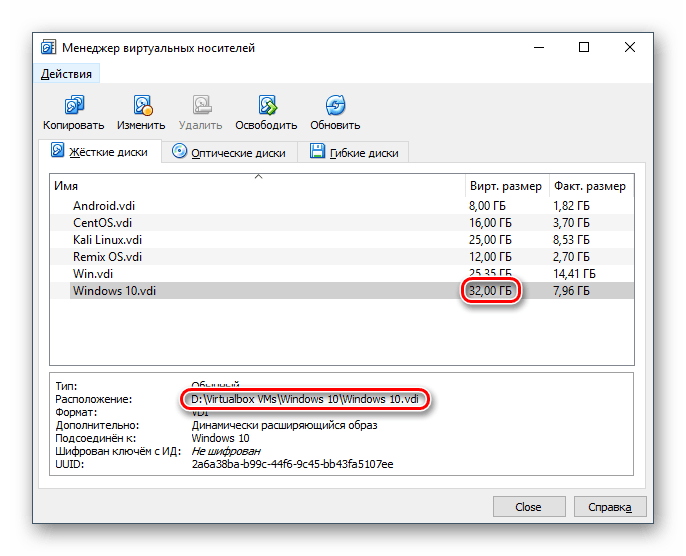Switch to the Жёсткие диски tab
This screenshot has height=556, width=686.
click(x=100, y=152)
